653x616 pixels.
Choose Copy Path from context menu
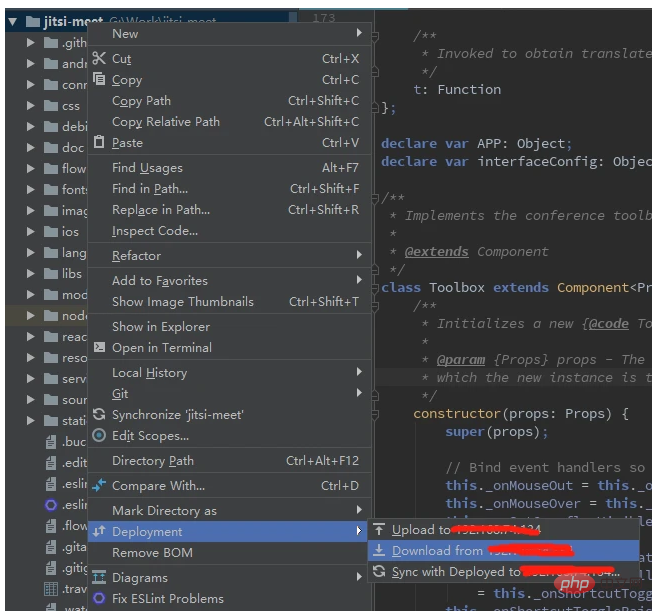point(229,100)
